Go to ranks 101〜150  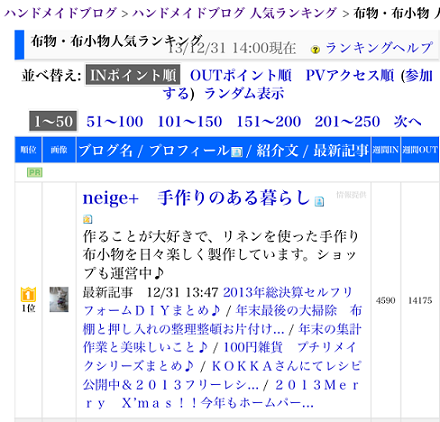190,122
